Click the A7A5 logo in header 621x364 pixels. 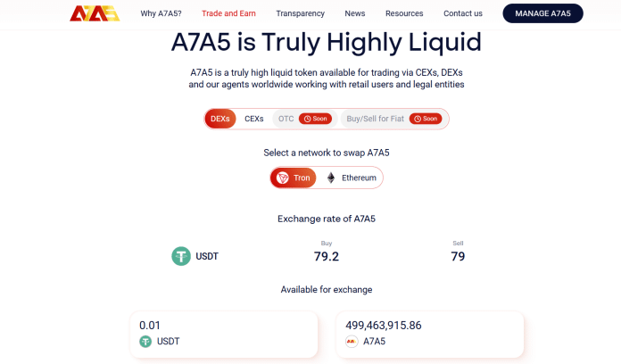point(95,13)
